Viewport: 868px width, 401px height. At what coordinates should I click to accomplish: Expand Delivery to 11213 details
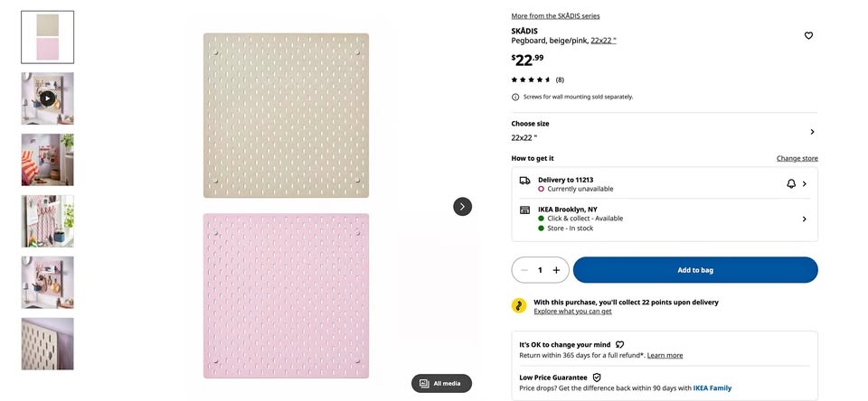click(x=805, y=183)
